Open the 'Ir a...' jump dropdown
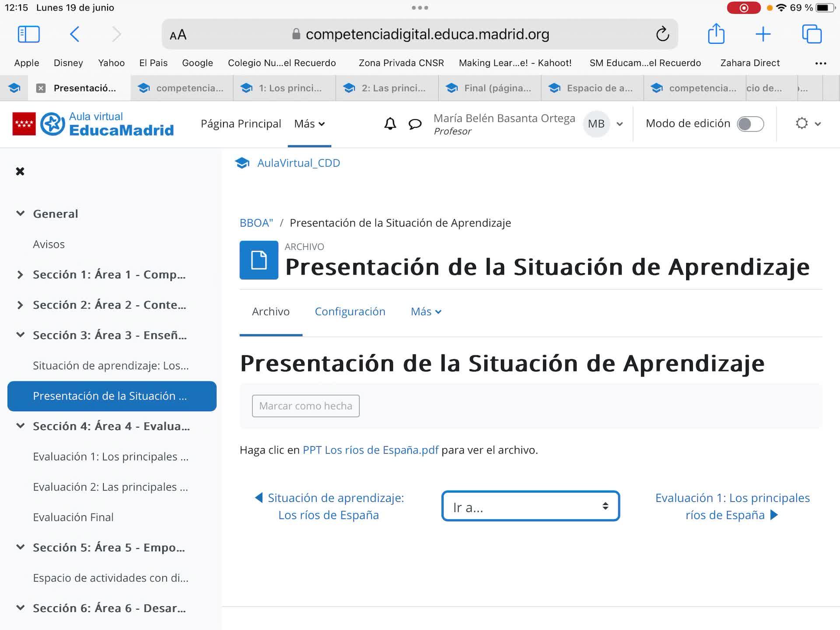 530,506
